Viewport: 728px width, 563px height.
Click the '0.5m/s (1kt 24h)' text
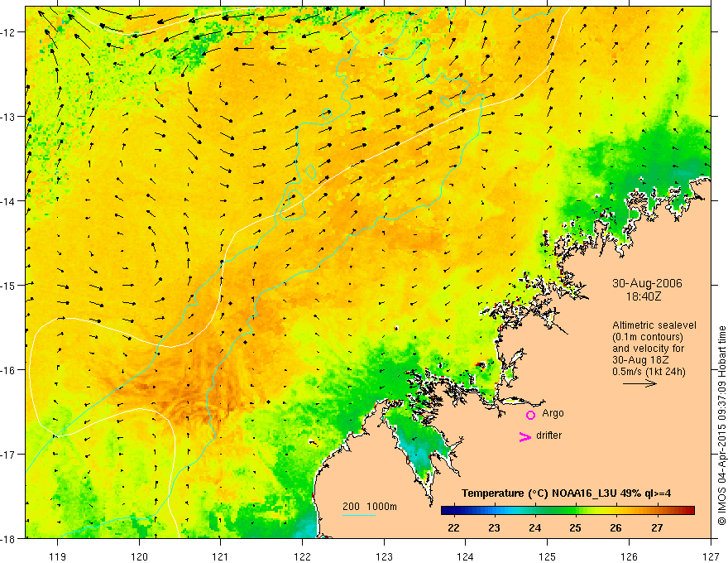pyautogui.click(x=649, y=372)
